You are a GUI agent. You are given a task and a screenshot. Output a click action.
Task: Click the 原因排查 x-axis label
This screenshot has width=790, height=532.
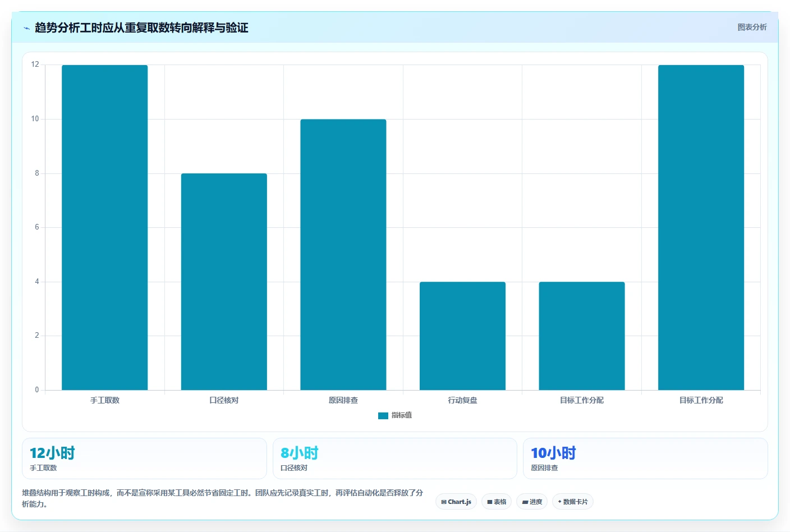pyautogui.click(x=343, y=400)
